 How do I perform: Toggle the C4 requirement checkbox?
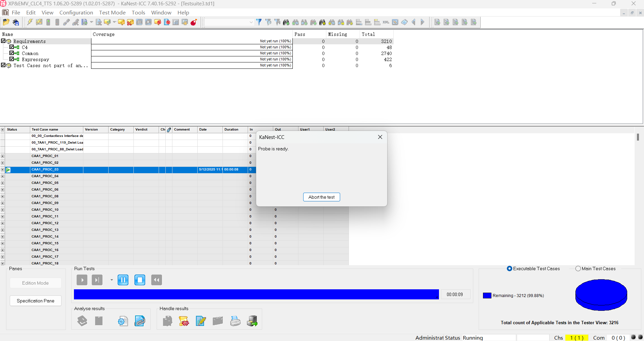(x=12, y=47)
